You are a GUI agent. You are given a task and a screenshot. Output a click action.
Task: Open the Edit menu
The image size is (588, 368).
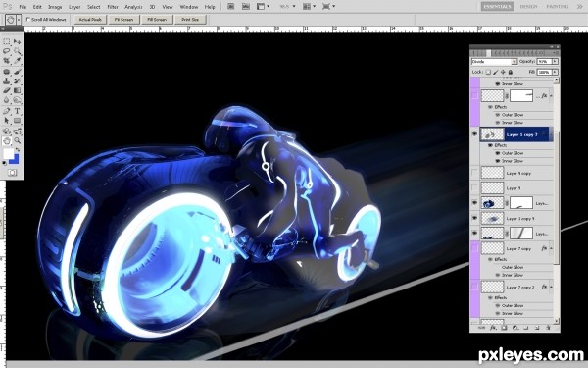click(37, 7)
